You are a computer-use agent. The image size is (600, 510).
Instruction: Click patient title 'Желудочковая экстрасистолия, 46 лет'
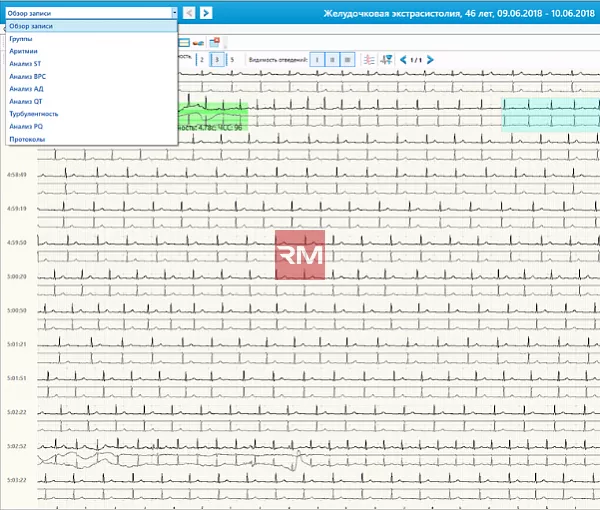click(408, 13)
